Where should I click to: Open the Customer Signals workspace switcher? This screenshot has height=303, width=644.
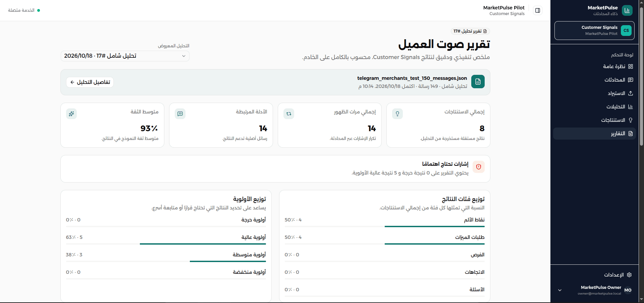594,31
